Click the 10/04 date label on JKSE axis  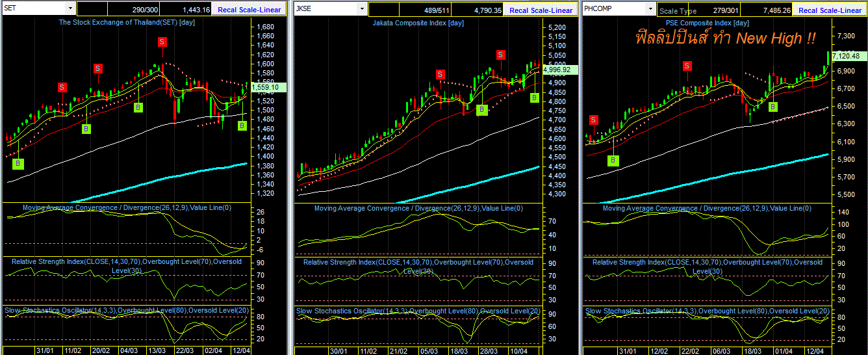[518, 350]
